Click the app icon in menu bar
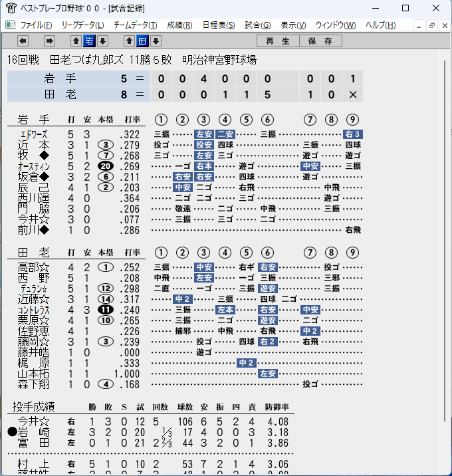This screenshot has height=476, width=452. (11, 25)
